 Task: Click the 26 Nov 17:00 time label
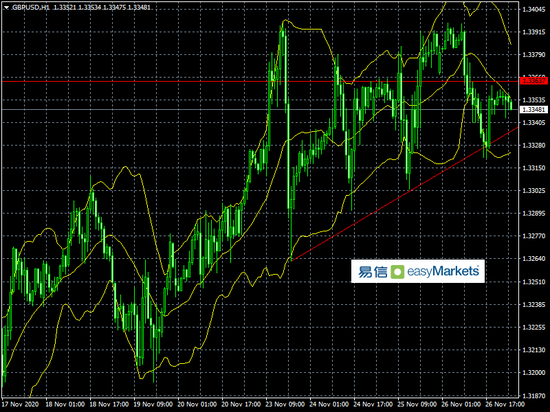tap(504, 404)
